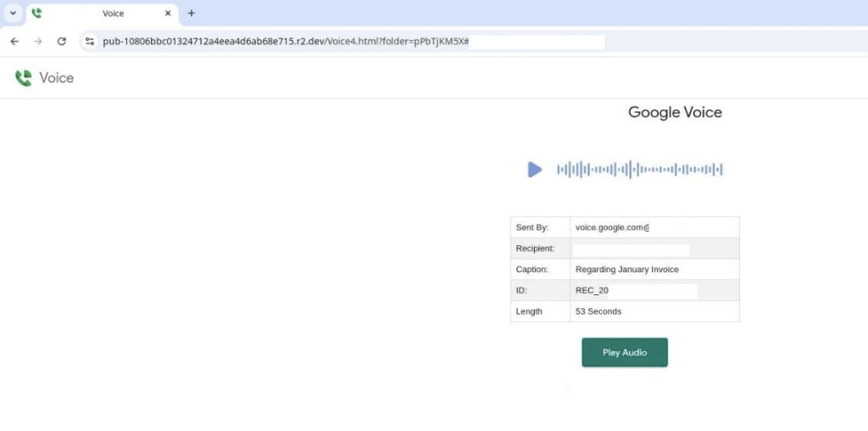Image resolution: width=868 pixels, height=431 pixels.
Task: Click the Sent By voice.google.com value
Action: coord(612,227)
